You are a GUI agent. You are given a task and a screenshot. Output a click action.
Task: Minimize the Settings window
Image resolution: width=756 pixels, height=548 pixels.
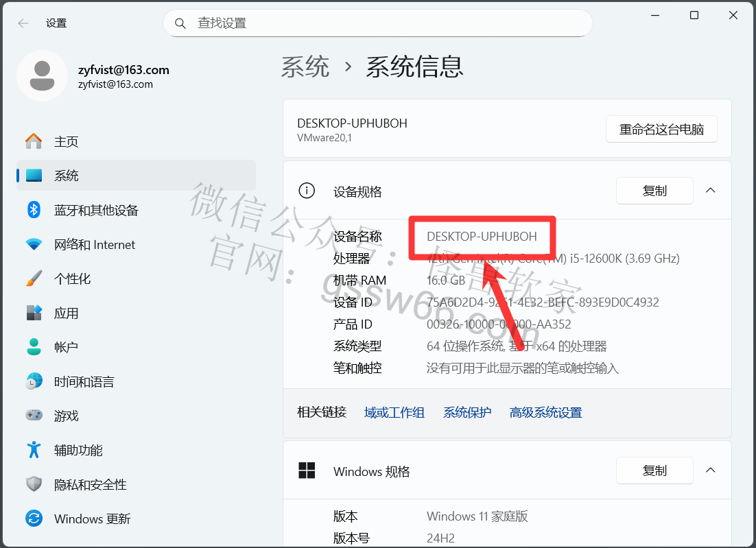[x=654, y=15]
